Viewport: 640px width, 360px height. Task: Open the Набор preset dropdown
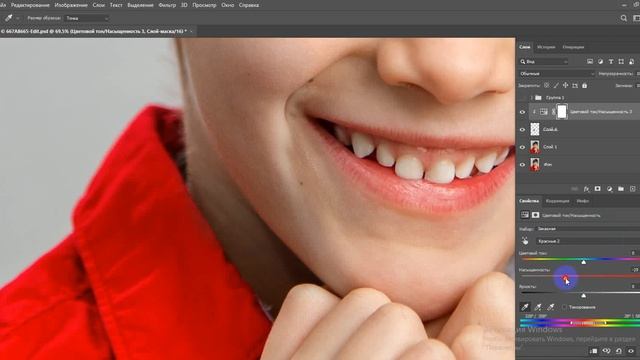click(588, 229)
